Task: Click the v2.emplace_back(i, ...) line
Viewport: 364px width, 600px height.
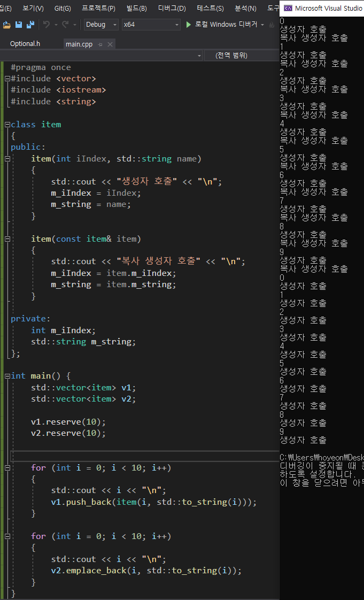Action: point(146,571)
